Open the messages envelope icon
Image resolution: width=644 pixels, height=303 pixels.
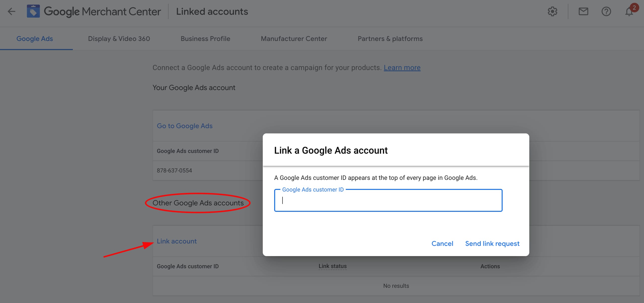click(x=583, y=11)
